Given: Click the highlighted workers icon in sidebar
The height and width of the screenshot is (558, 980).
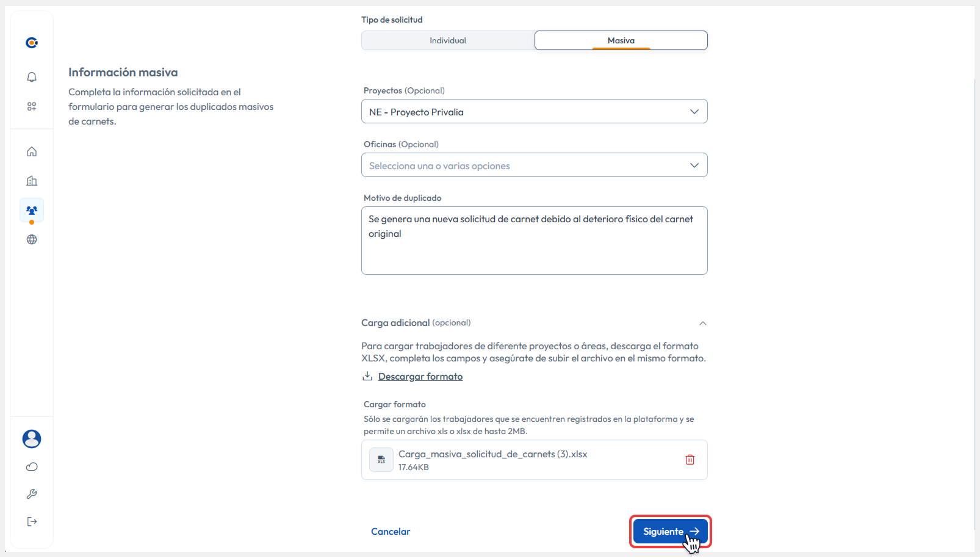Looking at the screenshot, I should click(x=31, y=210).
